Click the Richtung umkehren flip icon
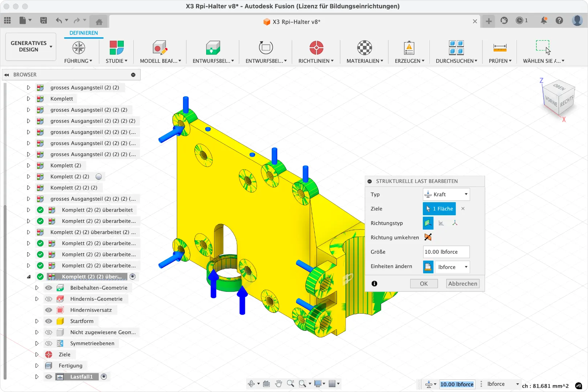Image resolution: width=588 pixels, height=392 pixels. (x=428, y=237)
